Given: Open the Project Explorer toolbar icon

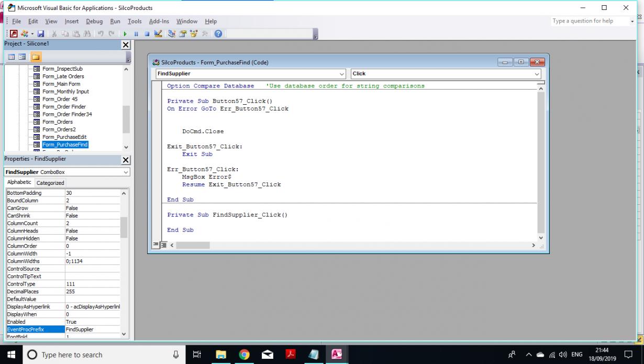Looking at the screenshot, I should (172, 34).
